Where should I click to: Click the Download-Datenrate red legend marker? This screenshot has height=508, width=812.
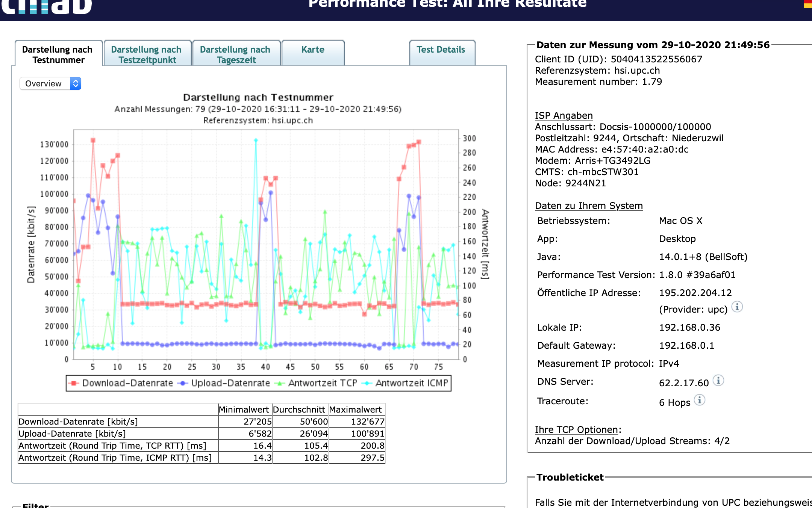point(74,383)
